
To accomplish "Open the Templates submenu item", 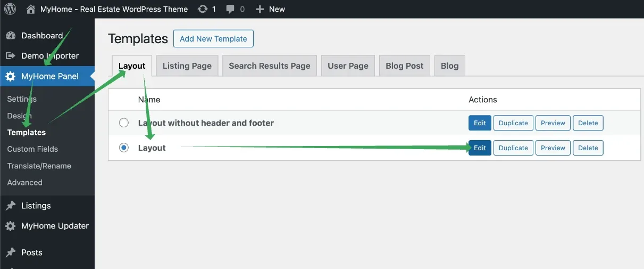I will (x=27, y=132).
